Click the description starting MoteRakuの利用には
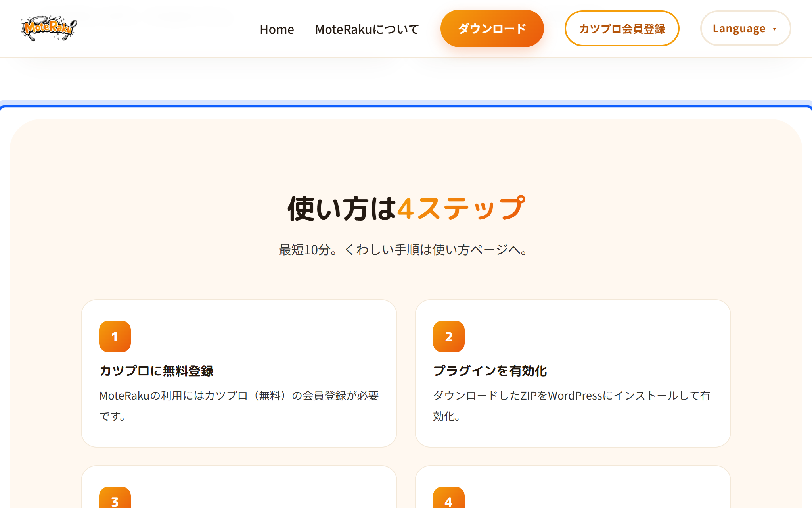Viewport: 812px width, 508px height. pos(239,406)
